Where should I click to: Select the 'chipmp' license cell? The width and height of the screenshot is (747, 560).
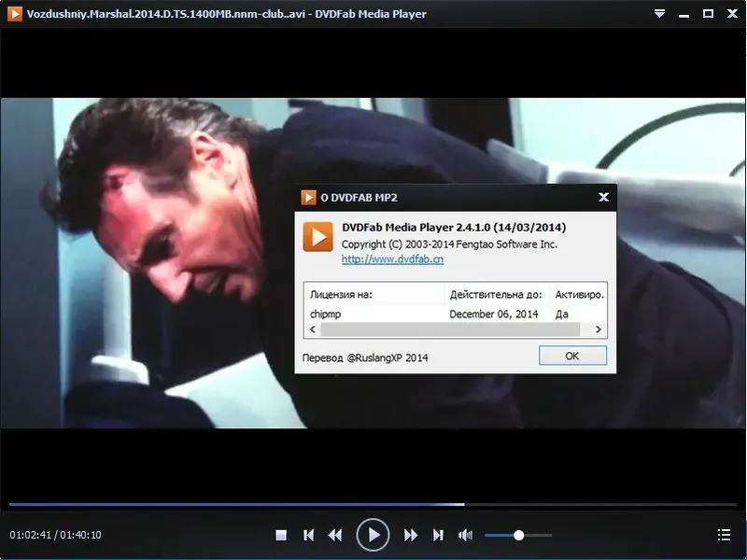325,315
